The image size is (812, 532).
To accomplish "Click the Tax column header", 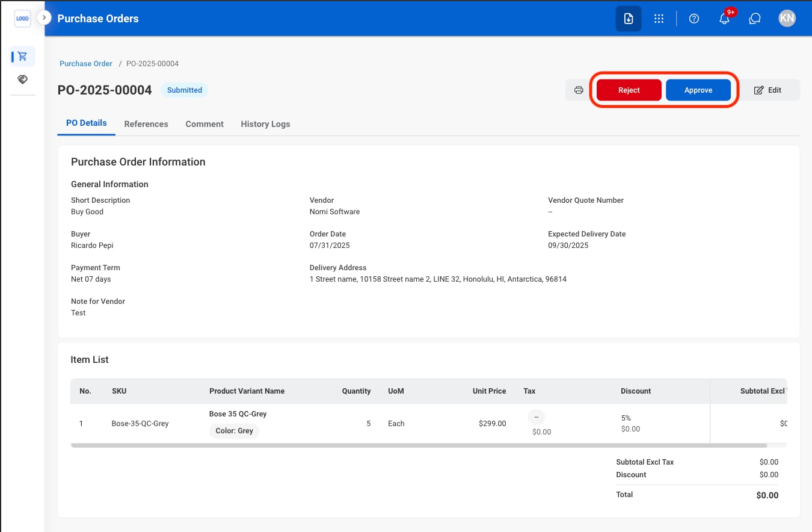I will [529, 391].
